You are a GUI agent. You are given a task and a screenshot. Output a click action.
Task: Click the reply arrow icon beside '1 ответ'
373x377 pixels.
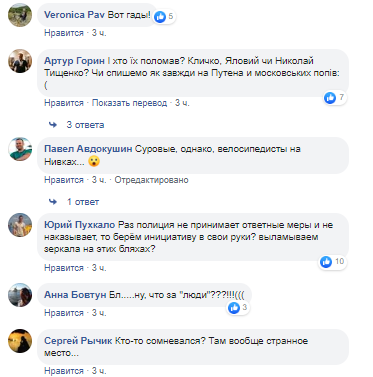click(53, 202)
